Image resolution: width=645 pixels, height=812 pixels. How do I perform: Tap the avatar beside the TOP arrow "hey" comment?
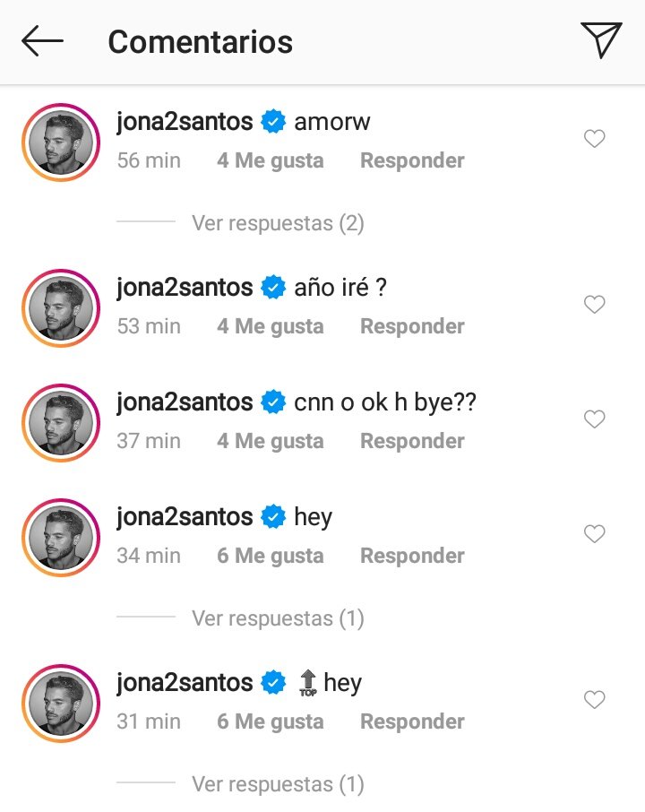tap(61, 702)
